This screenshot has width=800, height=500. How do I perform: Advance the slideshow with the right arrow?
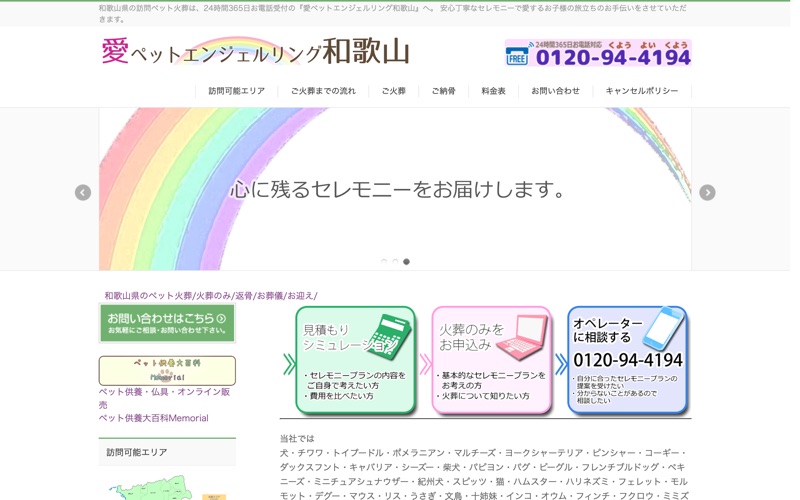pos(707,192)
